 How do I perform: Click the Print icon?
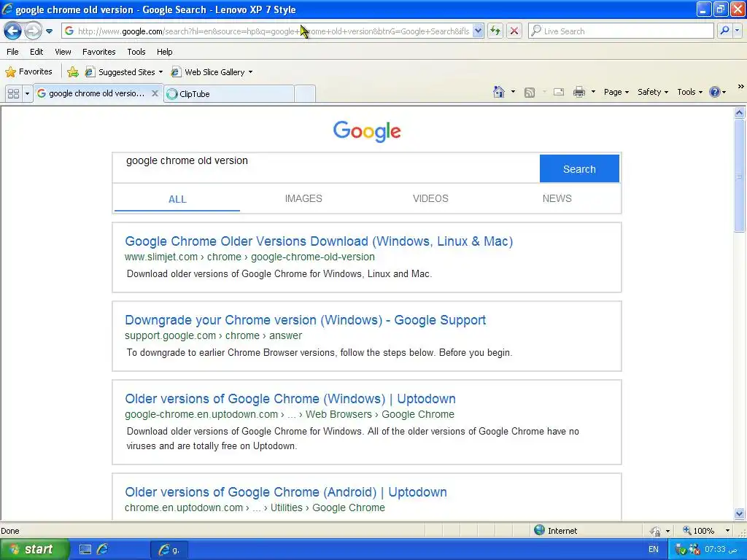pos(578,92)
